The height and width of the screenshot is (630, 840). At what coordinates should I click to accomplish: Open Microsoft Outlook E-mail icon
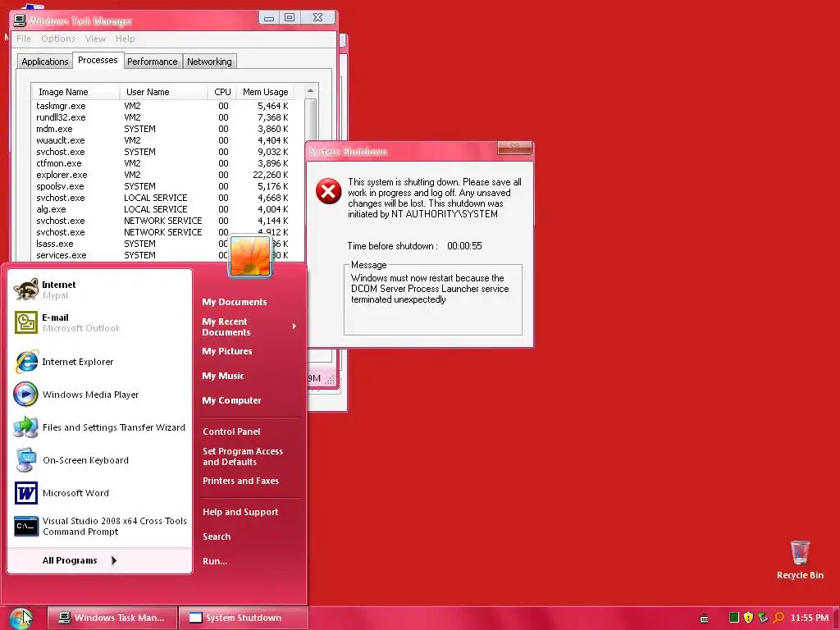(x=25, y=322)
